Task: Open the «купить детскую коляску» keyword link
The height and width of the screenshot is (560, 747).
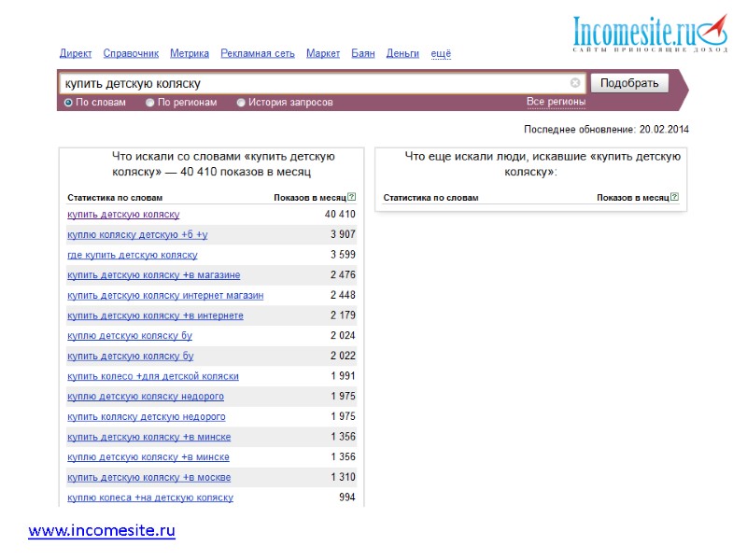Action: click(x=122, y=214)
